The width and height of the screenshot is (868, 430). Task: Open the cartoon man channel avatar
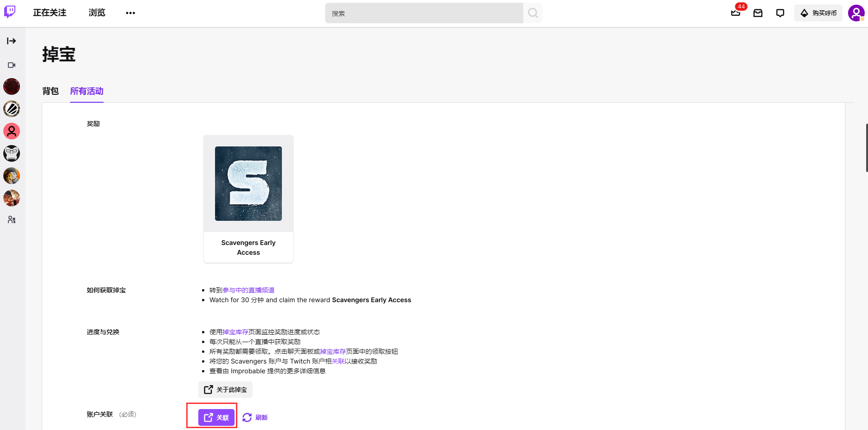(12, 176)
